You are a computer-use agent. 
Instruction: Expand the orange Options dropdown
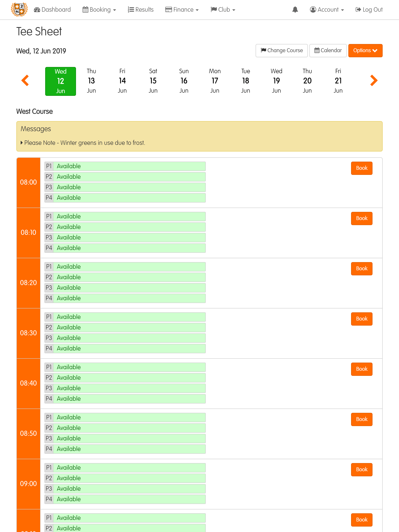[365, 50]
